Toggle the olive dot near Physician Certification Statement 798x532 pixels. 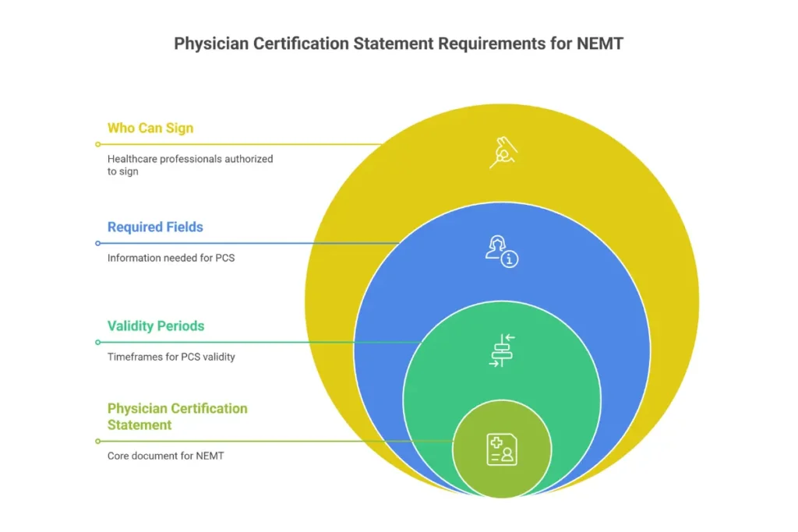tap(97, 441)
